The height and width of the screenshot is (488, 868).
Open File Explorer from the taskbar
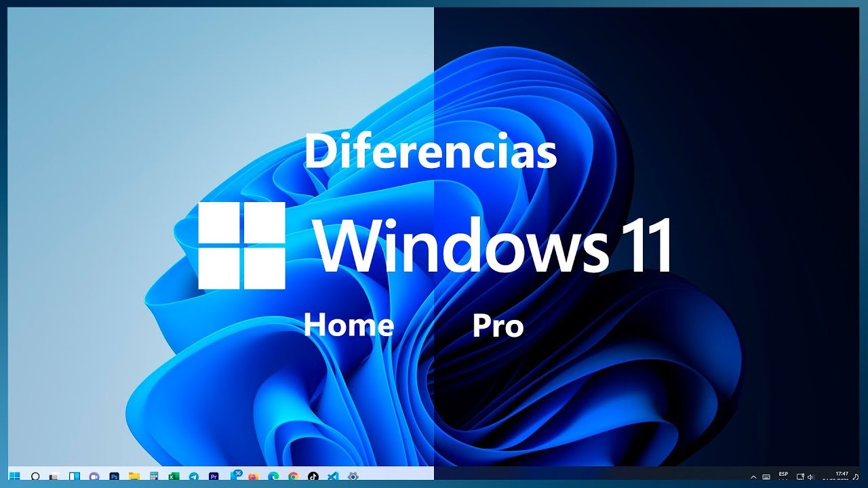pyautogui.click(x=134, y=476)
